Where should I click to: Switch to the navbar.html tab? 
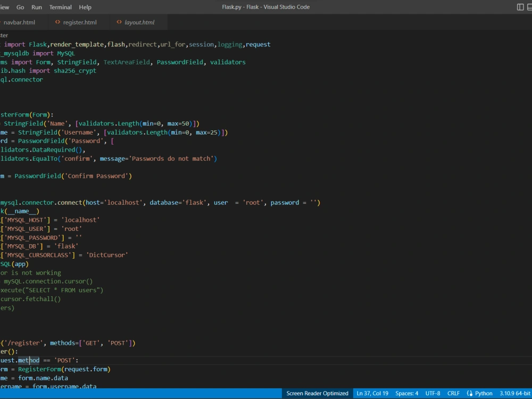(x=19, y=22)
